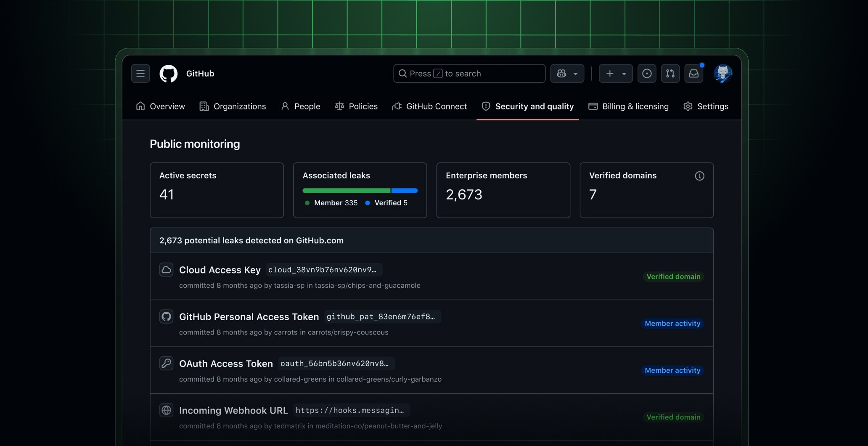The width and height of the screenshot is (868, 446).
Task: Expand the Copilot dropdown arrow
Action: [x=576, y=74]
